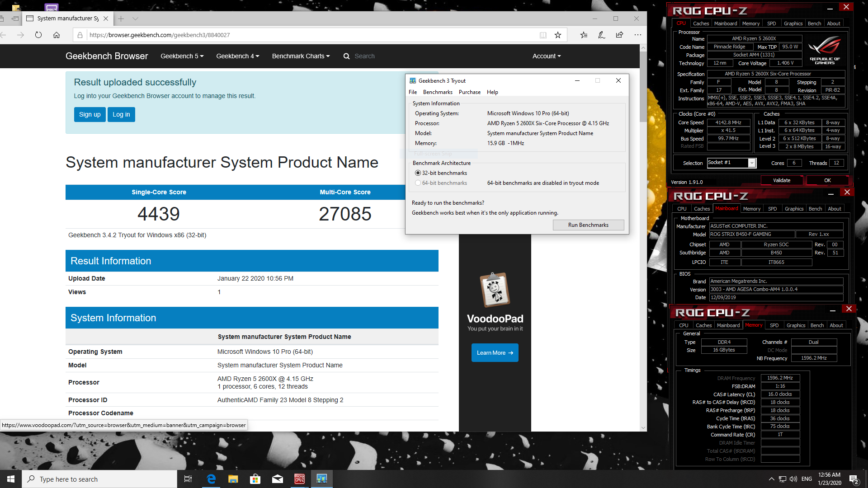This screenshot has height=488, width=868.
Task: Open the notification center icon
Action: click(x=854, y=479)
